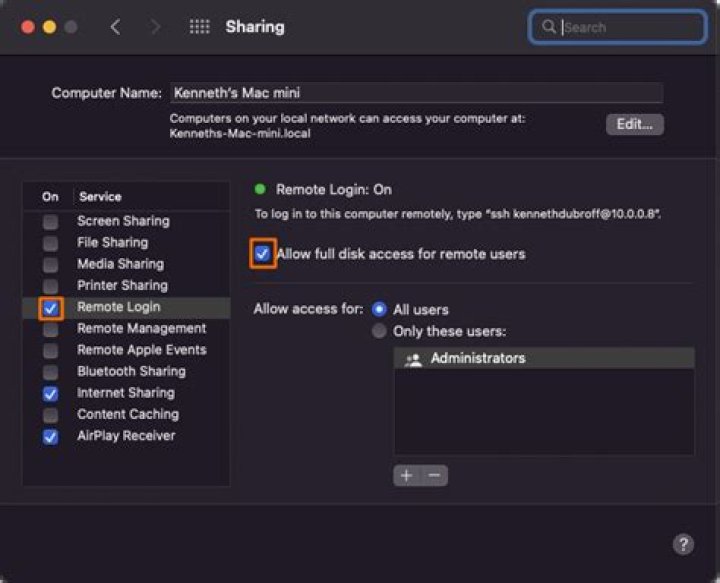Enable the Bluetooth Sharing checkbox

point(50,372)
